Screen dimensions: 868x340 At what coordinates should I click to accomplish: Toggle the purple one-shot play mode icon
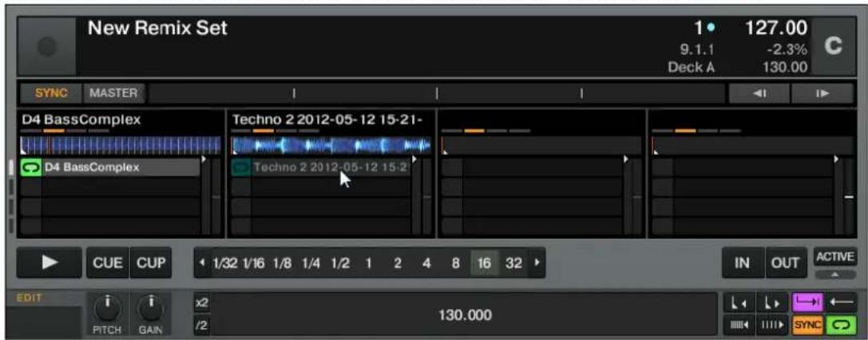coord(807,303)
